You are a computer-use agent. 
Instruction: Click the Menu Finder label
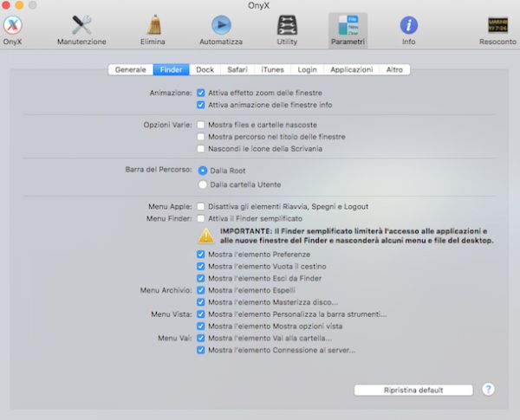click(x=169, y=218)
